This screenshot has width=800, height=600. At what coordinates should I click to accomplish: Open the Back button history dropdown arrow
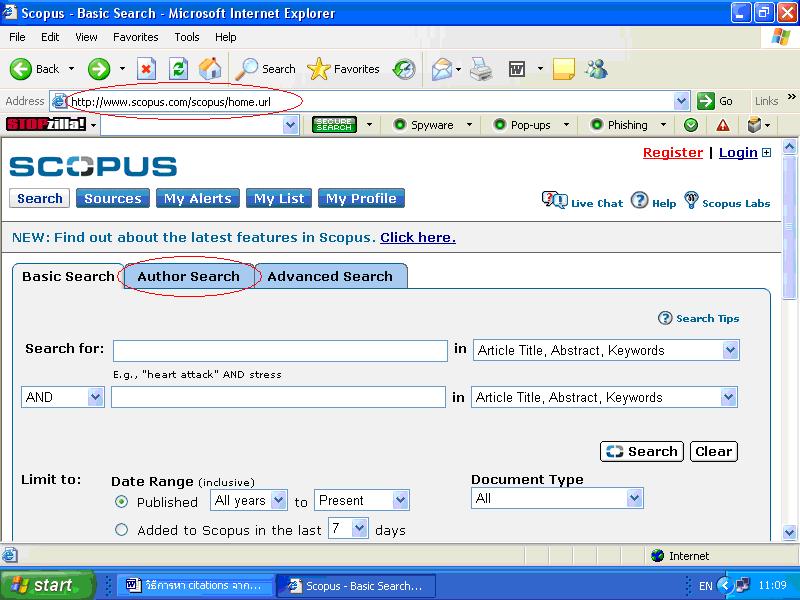tap(71, 68)
